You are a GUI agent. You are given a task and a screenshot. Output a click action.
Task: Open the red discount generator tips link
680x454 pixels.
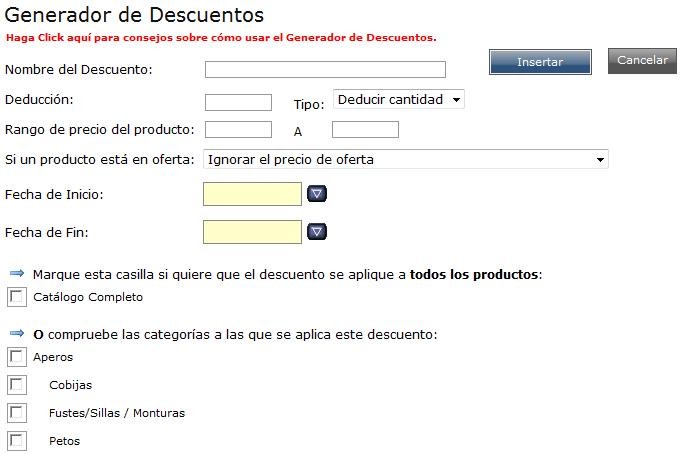(x=221, y=38)
